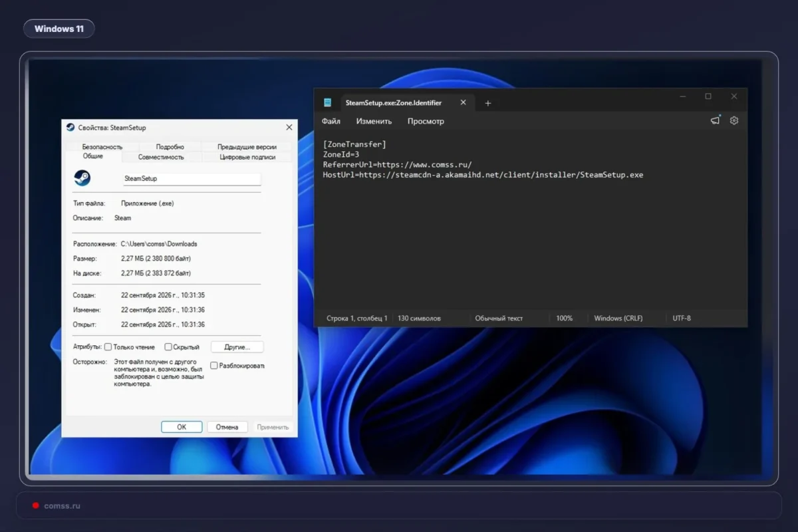This screenshot has width=798, height=532.
Task: Click the ReferrerUrl line in Notepad
Action: [398, 164]
